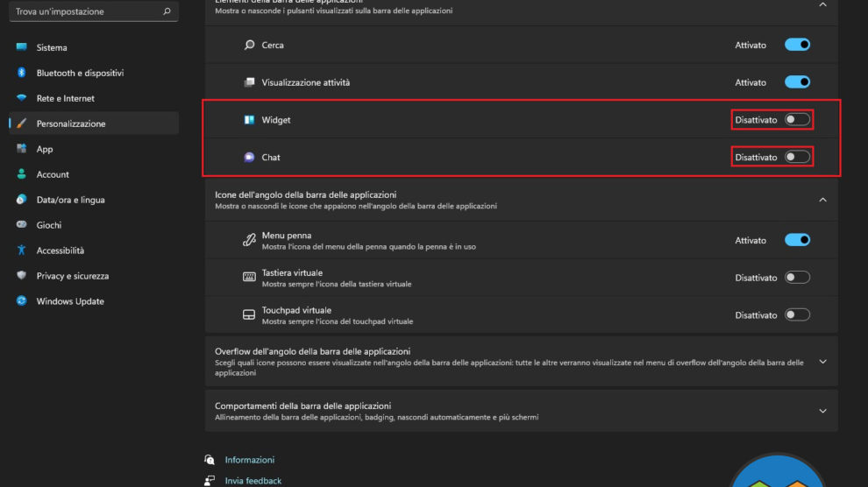
Task: Expand Comportamenti della barra delle applicazioni
Action: pyautogui.click(x=822, y=411)
